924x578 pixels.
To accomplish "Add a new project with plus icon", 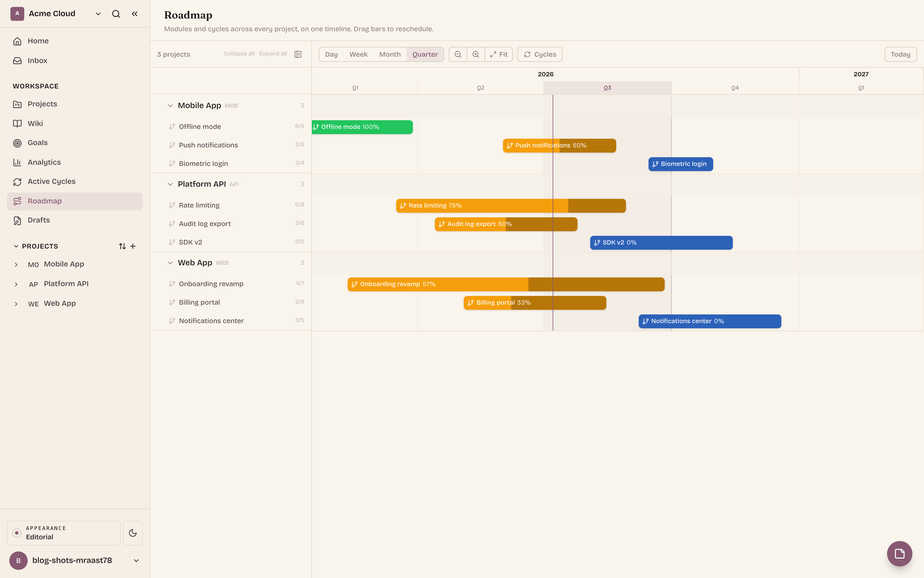I will pos(133,246).
